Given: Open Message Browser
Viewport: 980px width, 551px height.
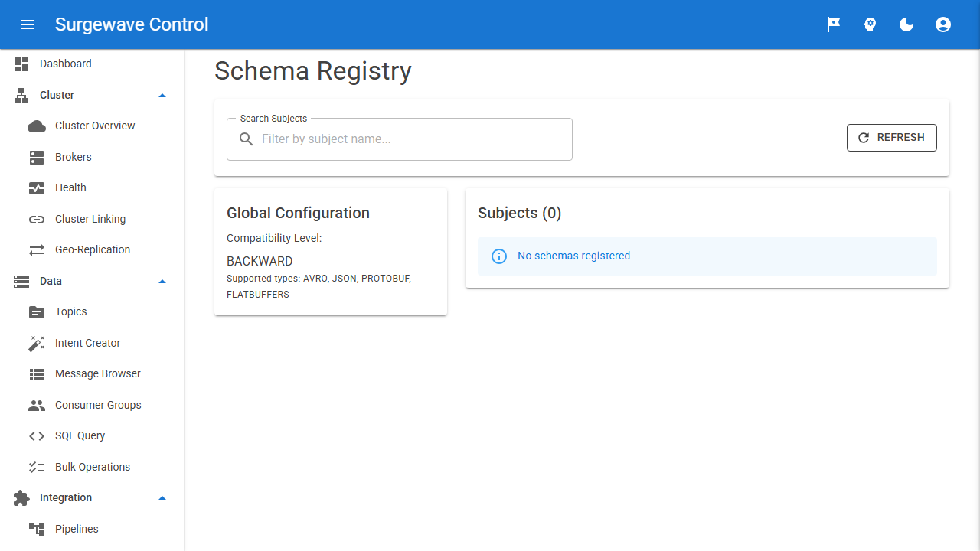Looking at the screenshot, I should point(92,374).
